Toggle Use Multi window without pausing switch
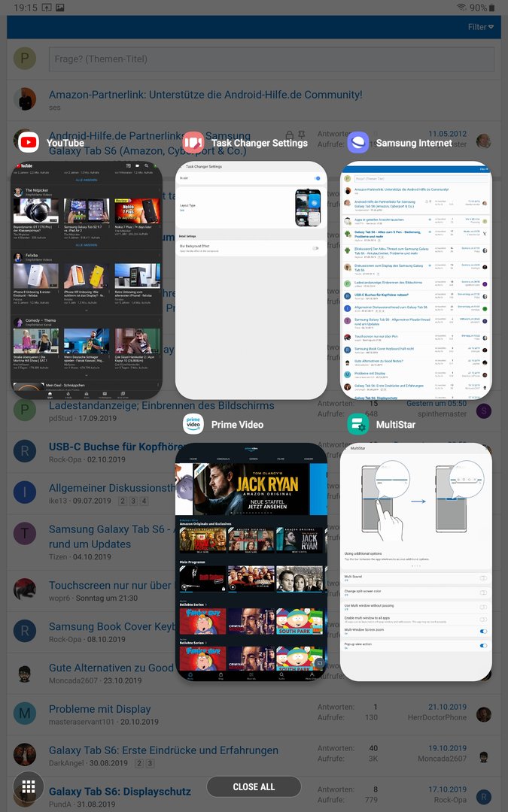The width and height of the screenshot is (508, 812). [x=483, y=607]
